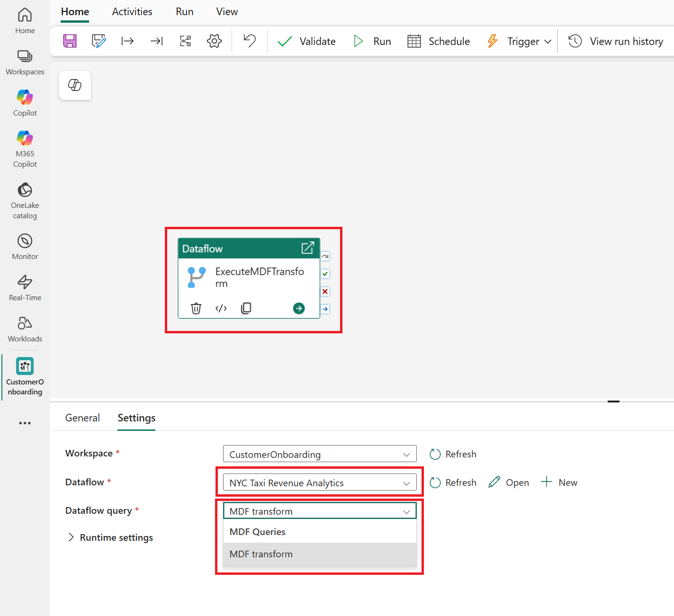The image size is (674, 616).
Task: Undo the last change
Action: click(x=250, y=41)
